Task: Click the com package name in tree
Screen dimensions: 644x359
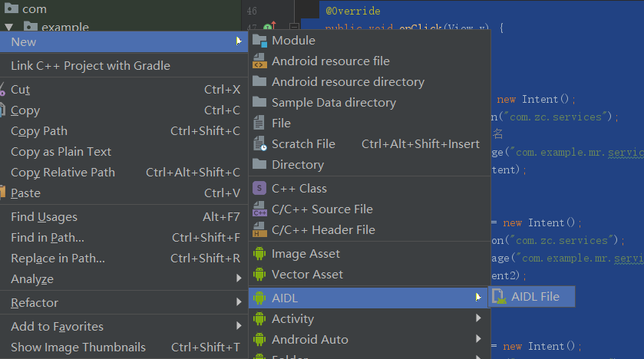Action: [x=35, y=9]
